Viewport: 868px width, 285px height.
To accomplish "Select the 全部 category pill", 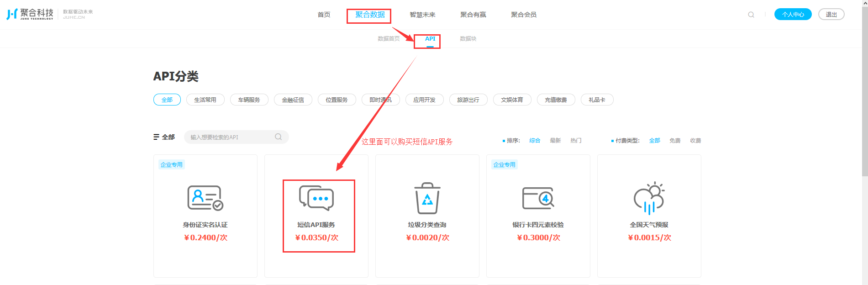I will [167, 100].
